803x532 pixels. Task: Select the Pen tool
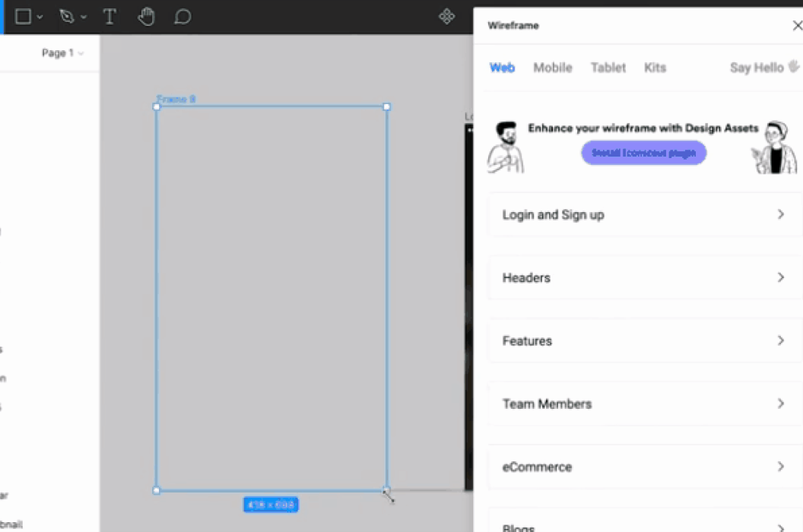(67, 17)
